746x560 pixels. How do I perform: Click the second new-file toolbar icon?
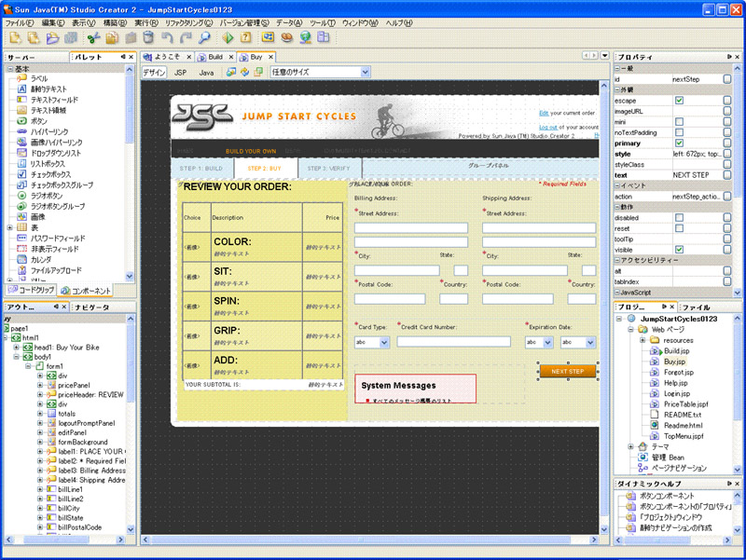tap(34, 38)
